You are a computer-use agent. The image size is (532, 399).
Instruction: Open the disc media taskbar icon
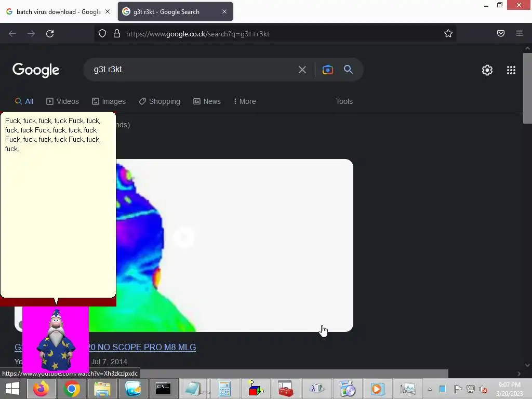[x=347, y=389]
